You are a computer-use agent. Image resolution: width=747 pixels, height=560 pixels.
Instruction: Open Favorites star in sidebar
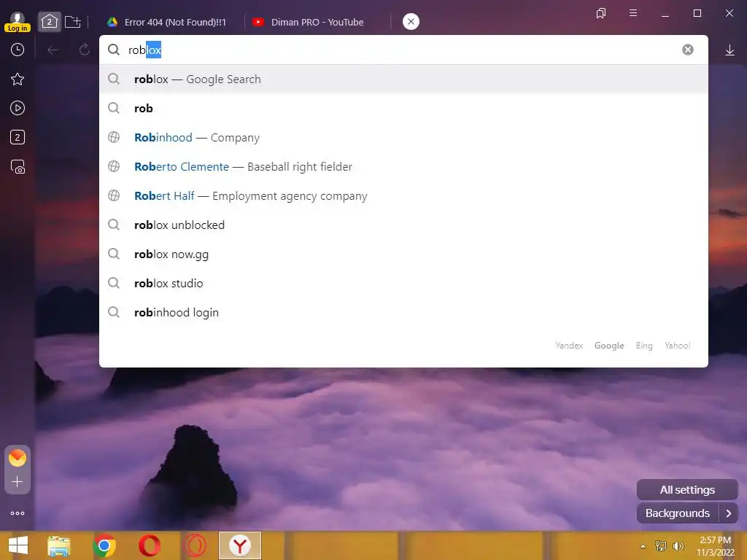point(18,79)
